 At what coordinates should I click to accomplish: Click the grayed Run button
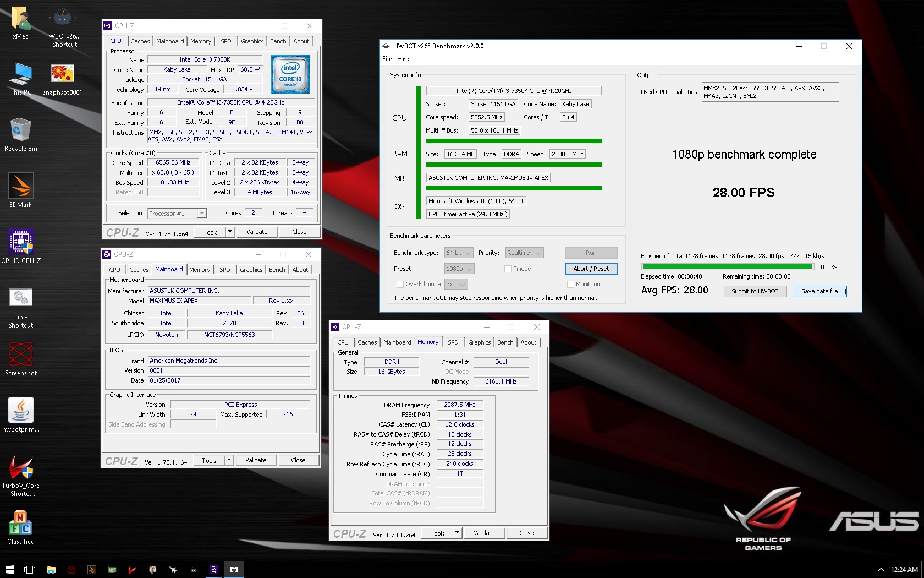(591, 253)
